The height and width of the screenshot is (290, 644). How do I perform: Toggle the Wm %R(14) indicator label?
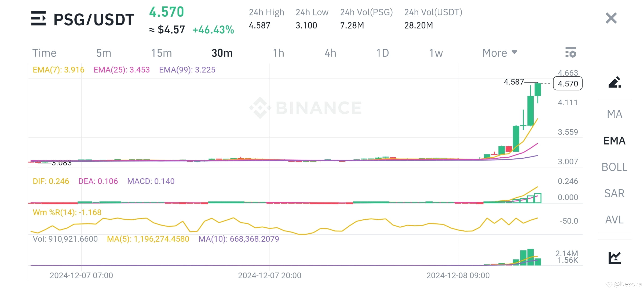[66, 212]
